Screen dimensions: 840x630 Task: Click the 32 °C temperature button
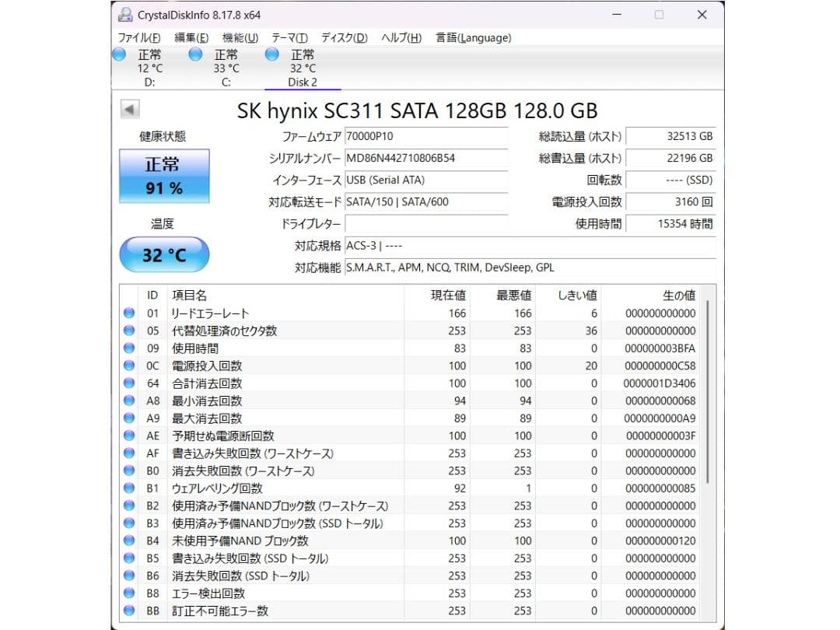point(164,255)
